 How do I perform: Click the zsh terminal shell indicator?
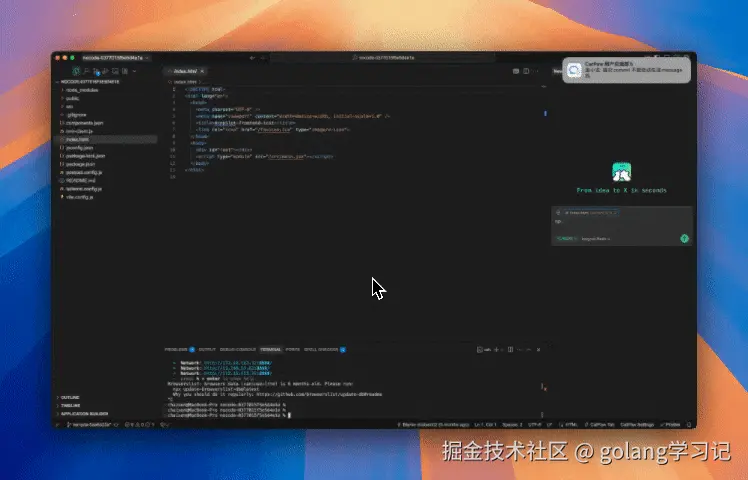[484, 350]
